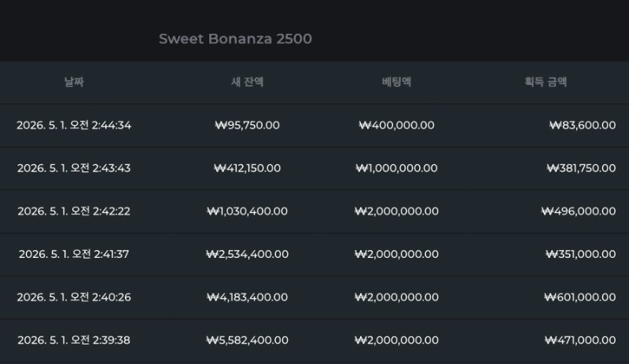Click the ₩2,534,400.00 balance cell
Screen dimensions: 629x364
coord(247,254)
